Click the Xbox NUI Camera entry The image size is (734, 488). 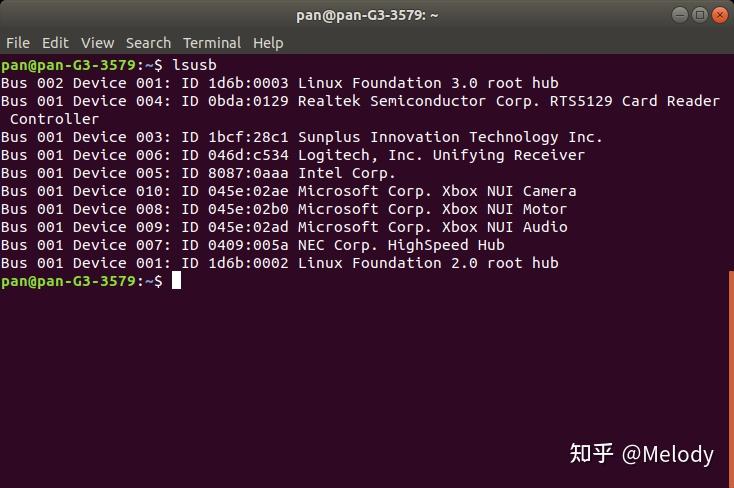point(437,191)
